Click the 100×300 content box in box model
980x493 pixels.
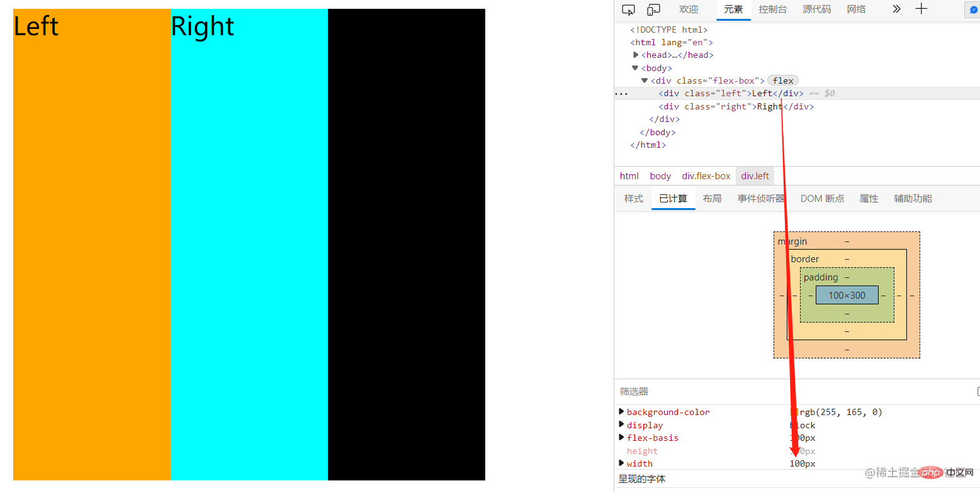[847, 295]
